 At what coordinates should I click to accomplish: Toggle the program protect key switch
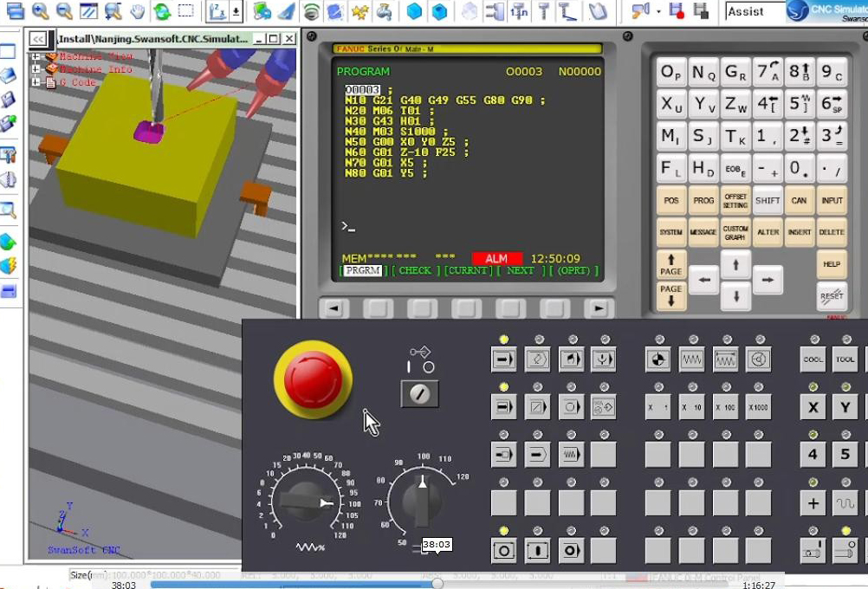(x=419, y=394)
